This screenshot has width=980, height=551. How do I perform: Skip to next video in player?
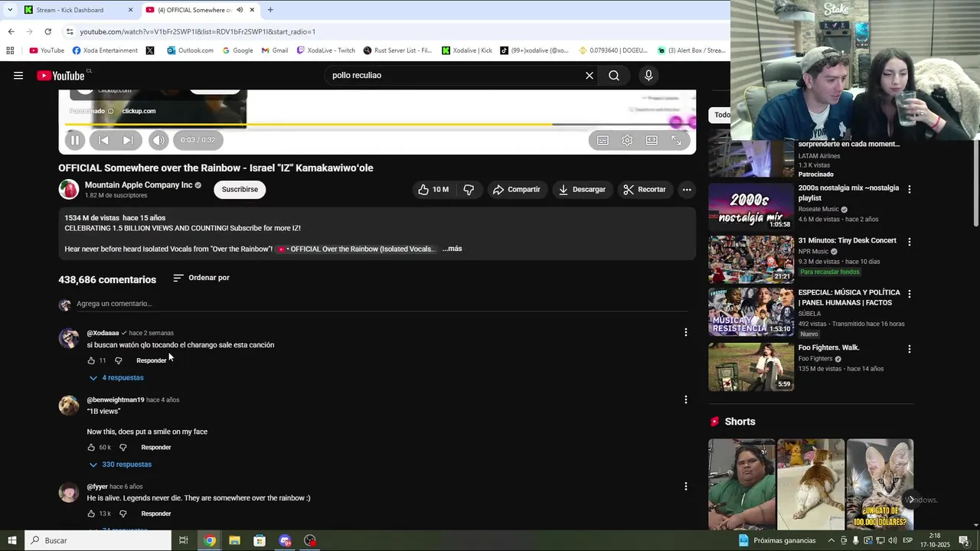128,140
